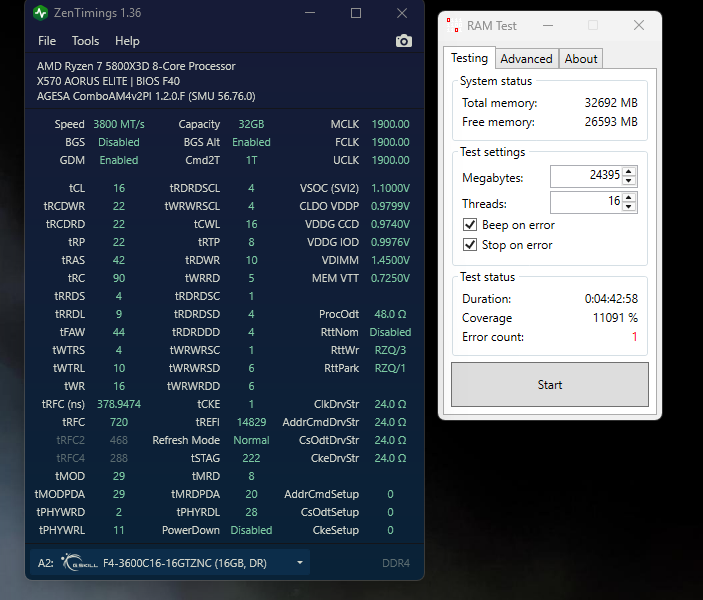The width and height of the screenshot is (703, 600).
Task: Minimize the RAM Test window
Action: coord(547,26)
